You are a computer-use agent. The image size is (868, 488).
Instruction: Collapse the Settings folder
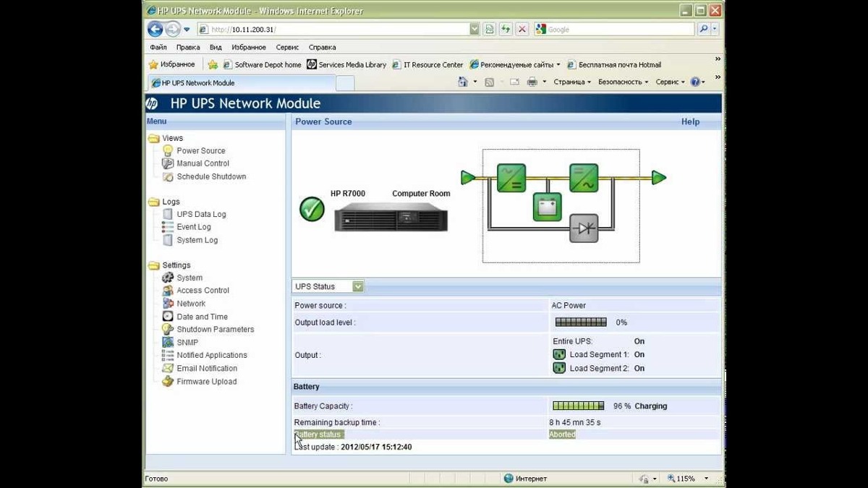[153, 265]
